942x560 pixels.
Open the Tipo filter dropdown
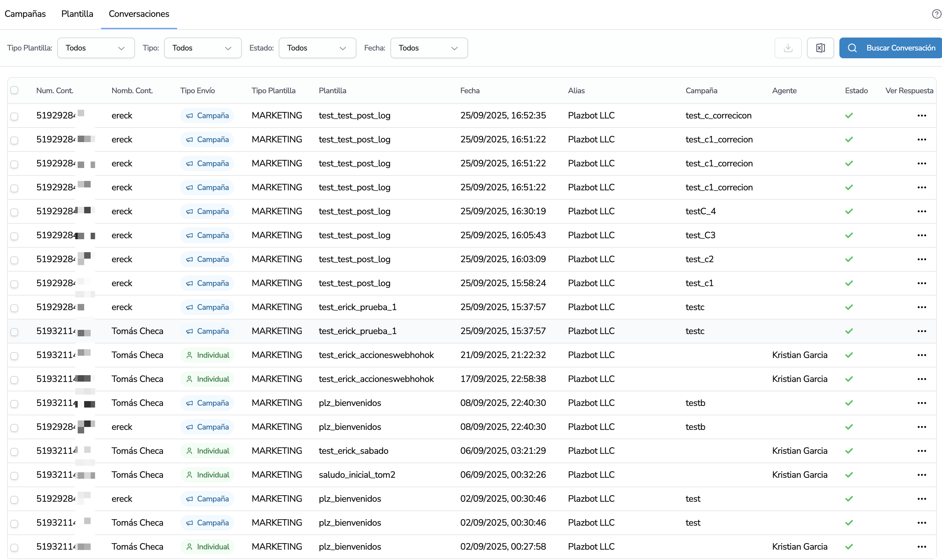pyautogui.click(x=203, y=48)
